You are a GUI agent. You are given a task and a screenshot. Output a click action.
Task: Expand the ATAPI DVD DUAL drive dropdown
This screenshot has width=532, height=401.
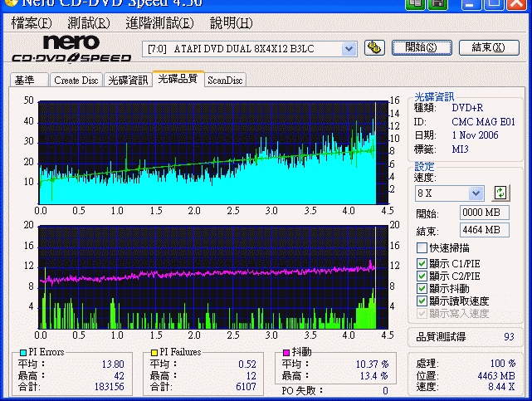349,49
